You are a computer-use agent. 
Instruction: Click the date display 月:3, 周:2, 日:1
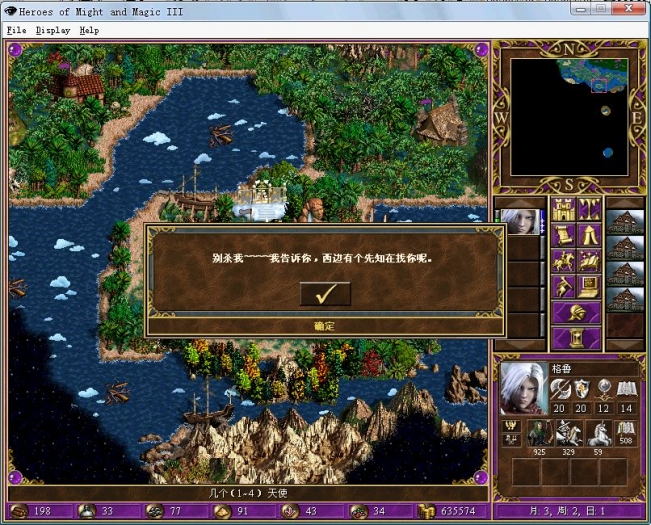pos(568,511)
